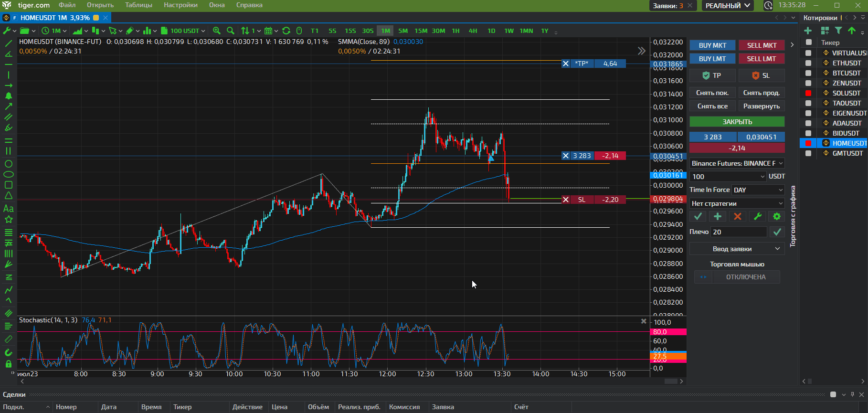868x413 pixels.
Task: Click the refresh chart icon in toolbar
Action: (286, 31)
